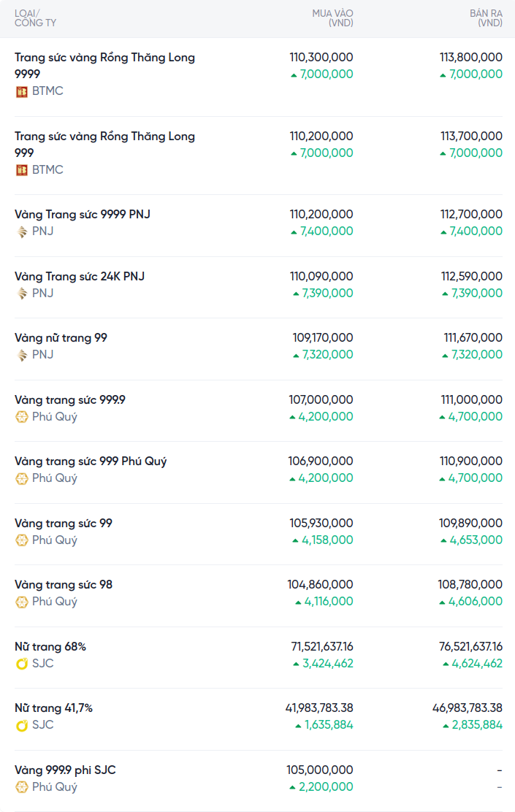Click the SJC ring icon under Nữ trang 68%

pos(22,663)
